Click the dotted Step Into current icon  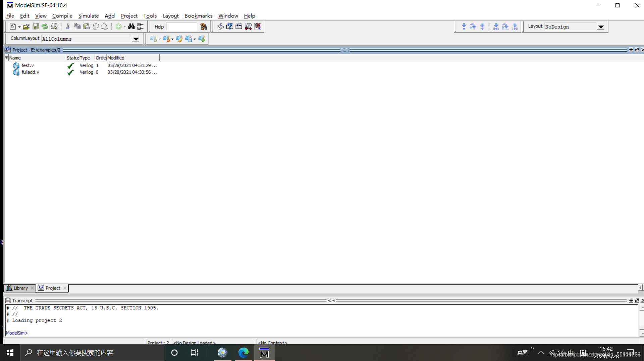tap(496, 27)
